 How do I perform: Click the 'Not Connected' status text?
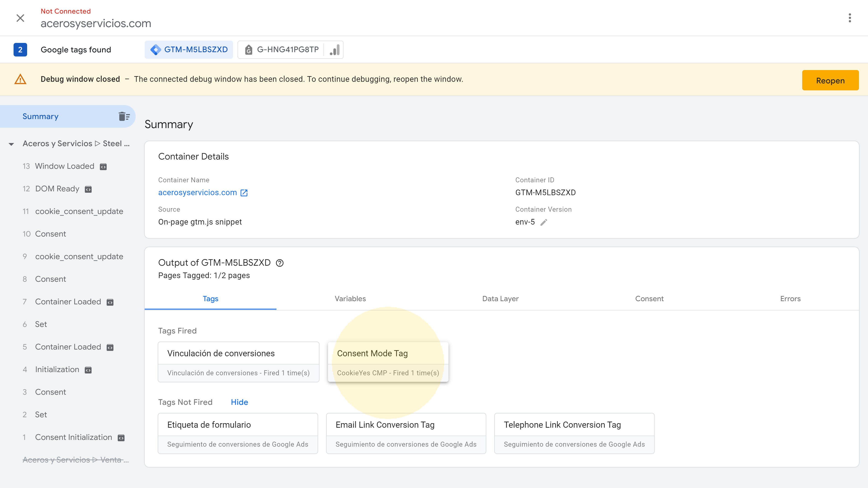[x=66, y=11]
